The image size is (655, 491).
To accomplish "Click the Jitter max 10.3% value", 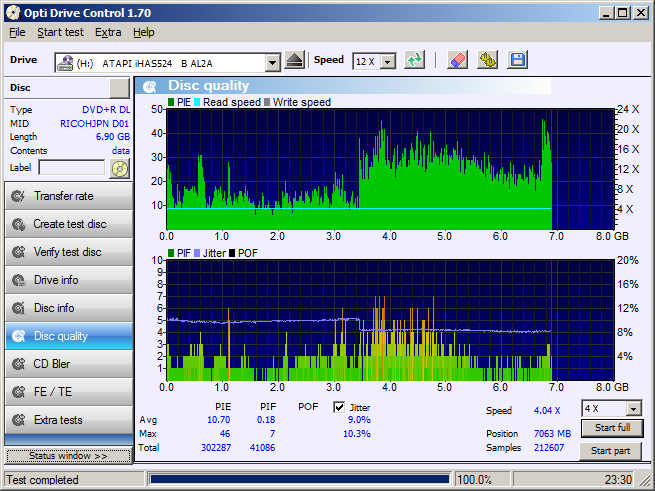I will (357, 434).
